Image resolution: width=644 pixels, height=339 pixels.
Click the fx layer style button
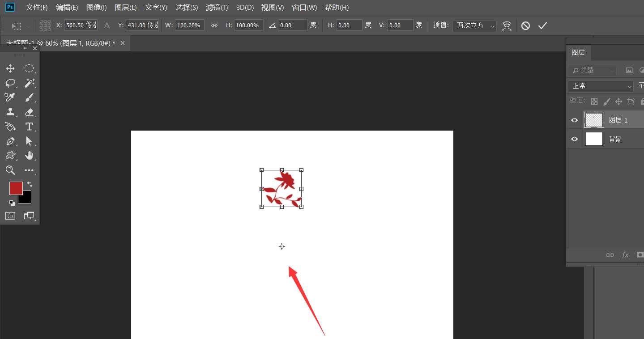(x=625, y=255)
